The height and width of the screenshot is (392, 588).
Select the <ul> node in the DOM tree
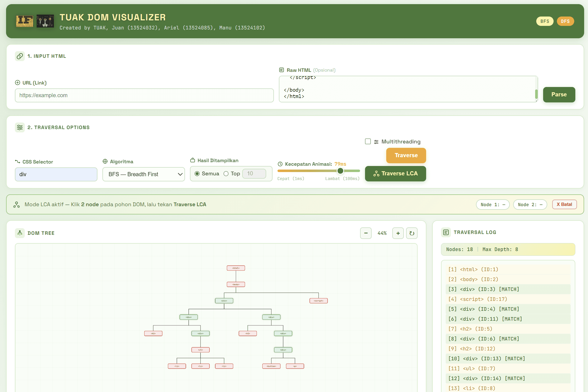pos(200,350)
